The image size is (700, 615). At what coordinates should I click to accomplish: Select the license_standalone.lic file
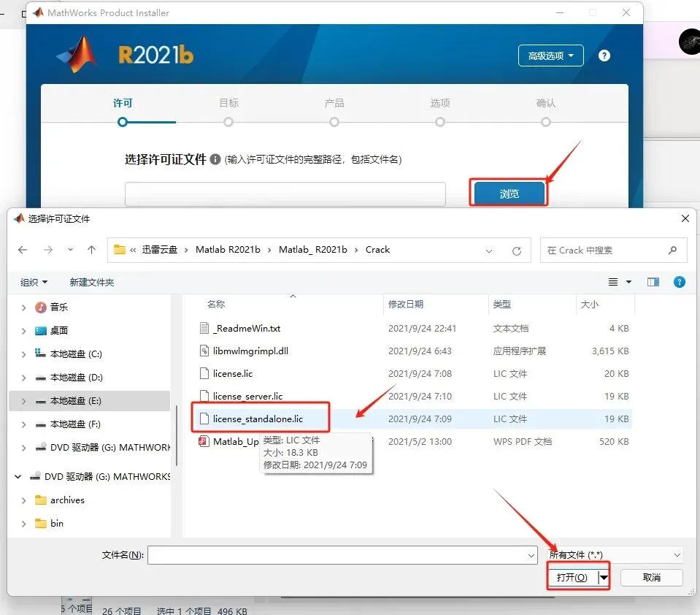tap(258, 419)
